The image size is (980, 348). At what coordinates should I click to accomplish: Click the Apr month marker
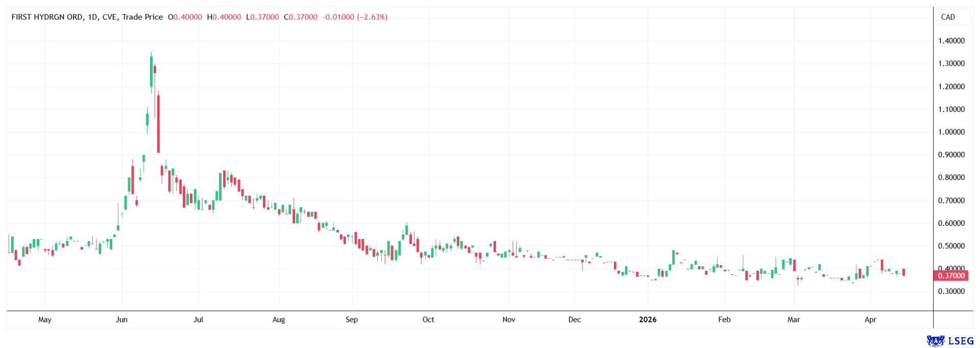(870, 319)
